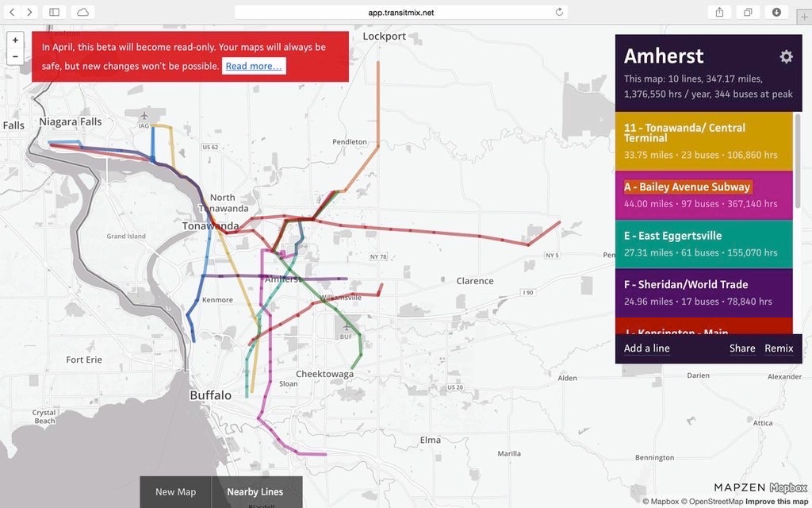Image resolution: width=812 pixels, height=508 pixels.
Task: Click the Lockport label on map
Action: coord(385,37)
